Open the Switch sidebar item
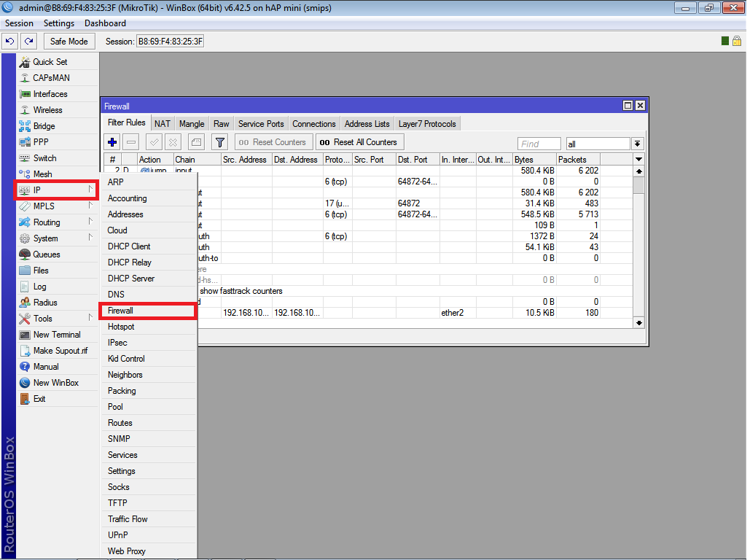This screenshot has height=560, width=750. click(58, 158)
